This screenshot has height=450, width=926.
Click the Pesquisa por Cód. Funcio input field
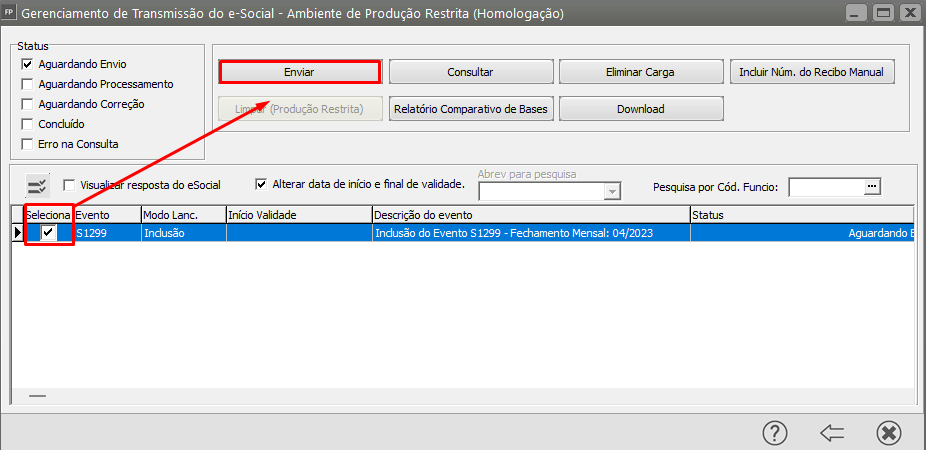click(x=827, y=187)
